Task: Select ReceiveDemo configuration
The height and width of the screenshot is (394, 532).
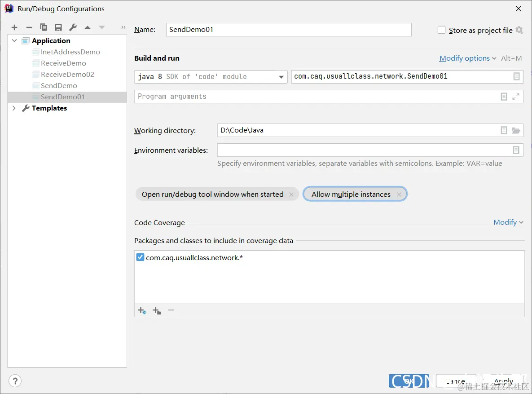Action: click(x=63, y=63)
